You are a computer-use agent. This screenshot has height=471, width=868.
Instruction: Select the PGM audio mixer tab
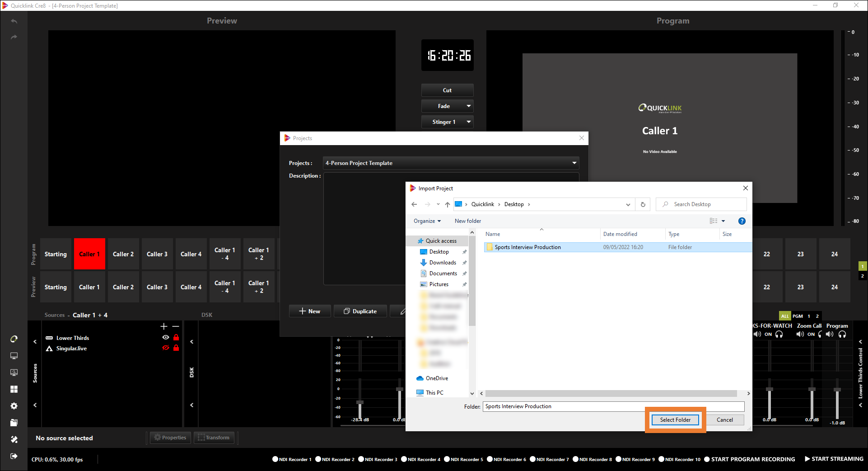point(798,316)
